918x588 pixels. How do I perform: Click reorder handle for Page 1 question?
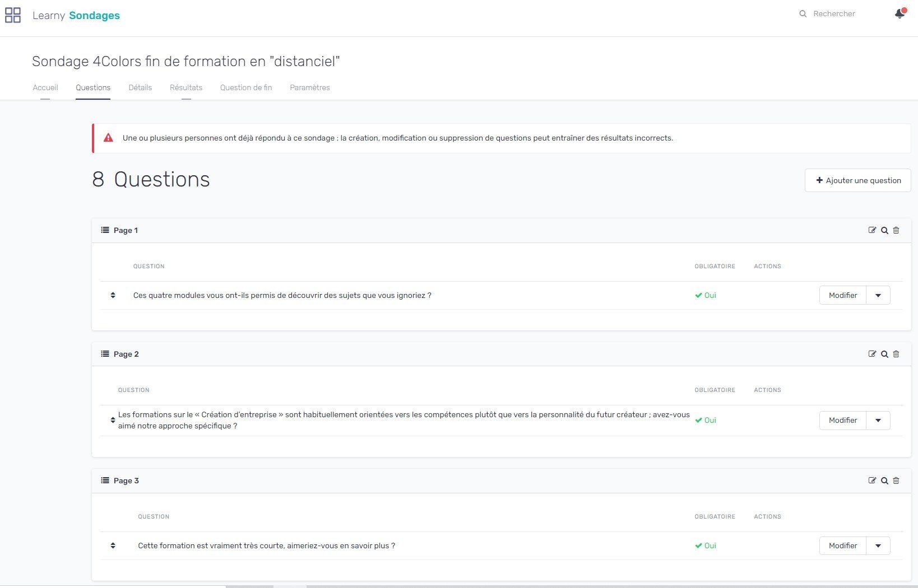(x=113, y=295)
